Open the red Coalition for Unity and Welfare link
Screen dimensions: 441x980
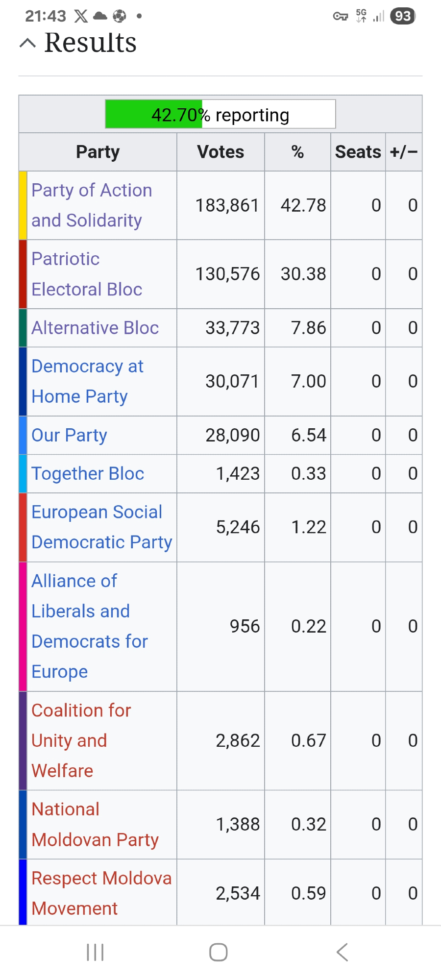(x=81, y=740)
